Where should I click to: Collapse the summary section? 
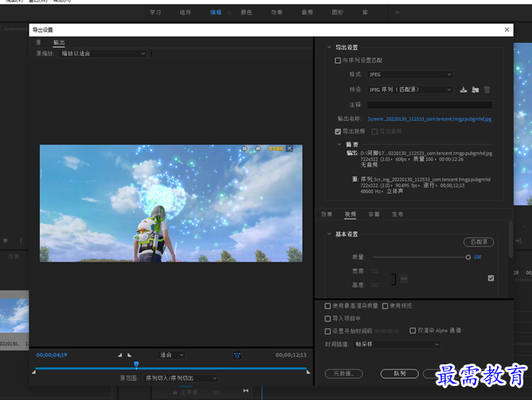(x=339, y=144)
